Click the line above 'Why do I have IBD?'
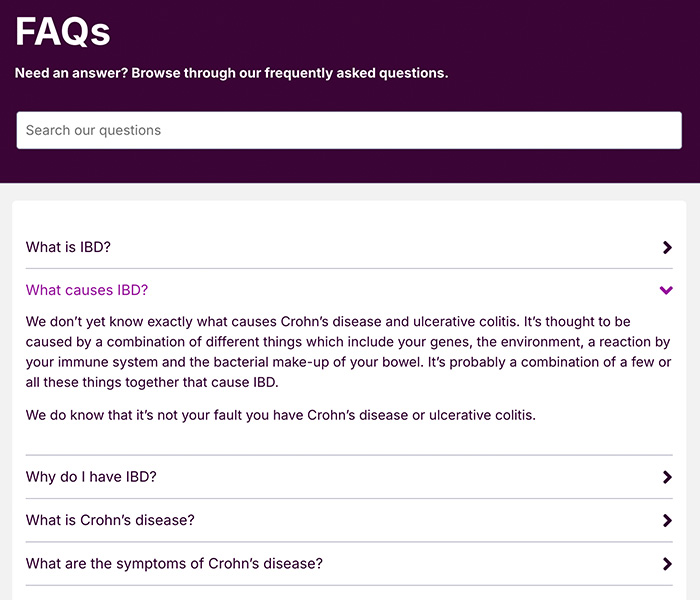 349,456
